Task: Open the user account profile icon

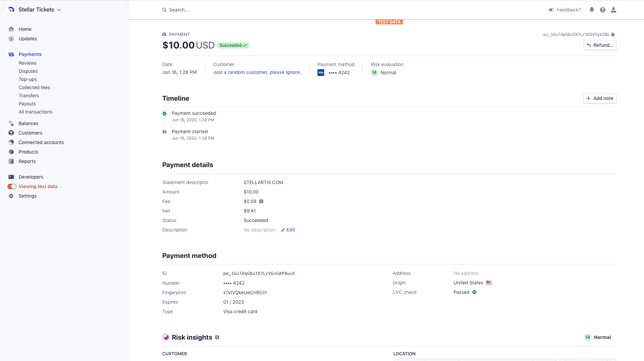Action: pos(614,10)
